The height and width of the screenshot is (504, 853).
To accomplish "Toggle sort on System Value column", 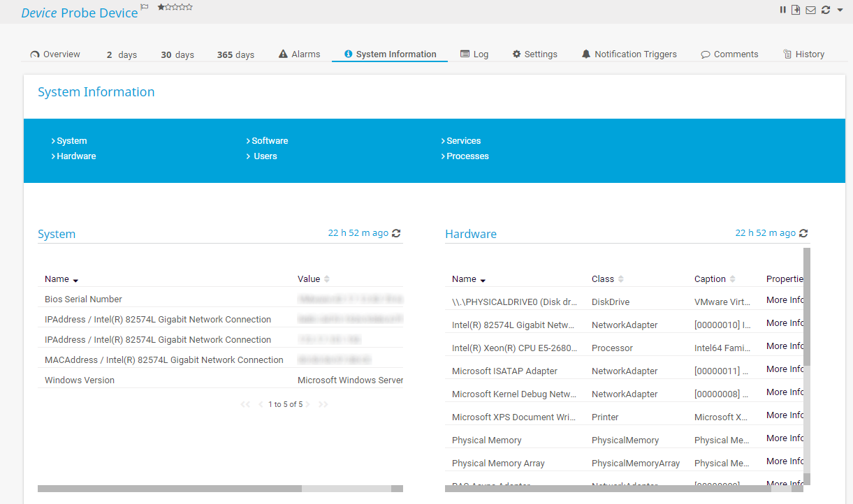I will (x=313, y=279).
